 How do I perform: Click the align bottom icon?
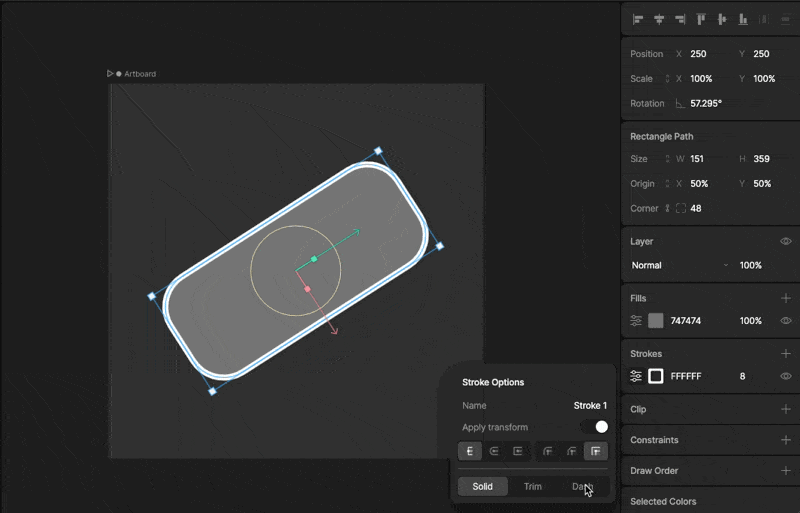743,19
